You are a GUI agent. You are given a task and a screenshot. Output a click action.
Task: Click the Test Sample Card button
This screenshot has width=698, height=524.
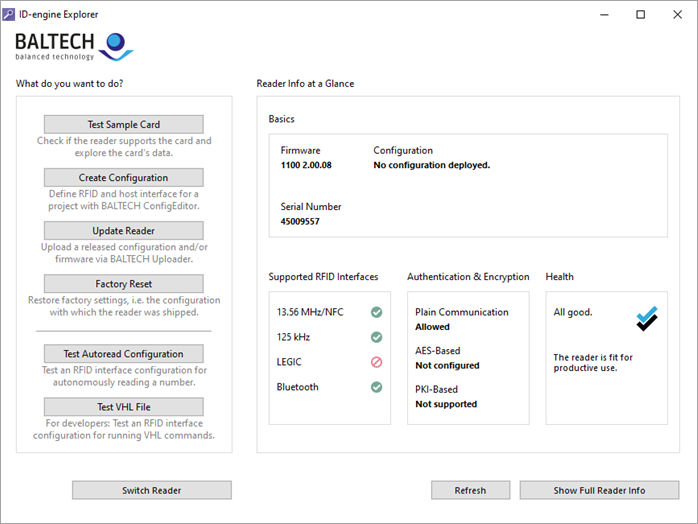point(124,124)
